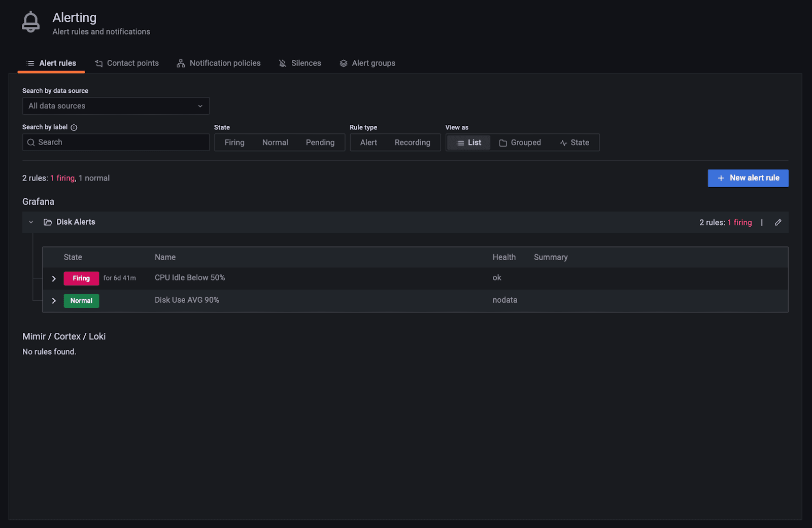The height and width of the screenshot is (528, 812).
Task: Open the All data sources dropdown
Action: pos(115,106)
